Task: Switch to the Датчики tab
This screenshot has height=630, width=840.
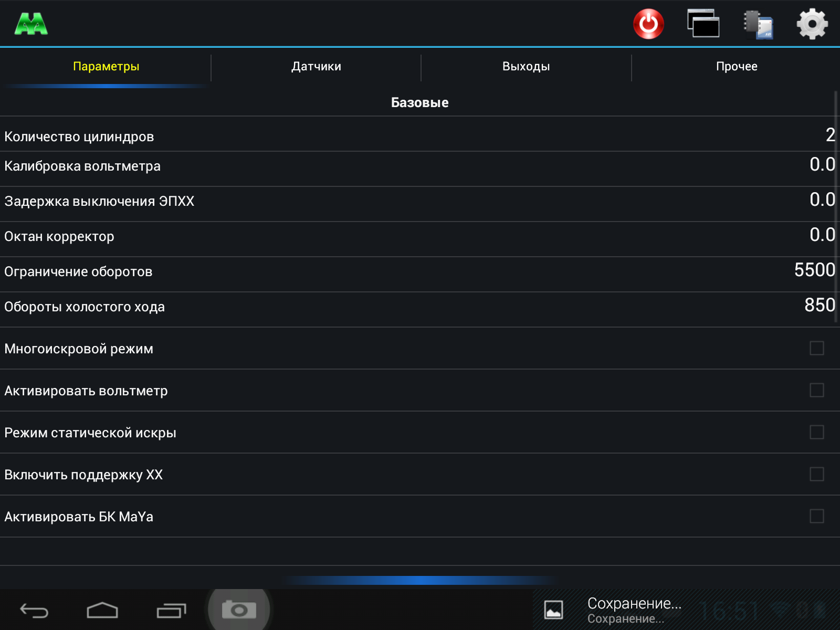Action: pos(316,67)
